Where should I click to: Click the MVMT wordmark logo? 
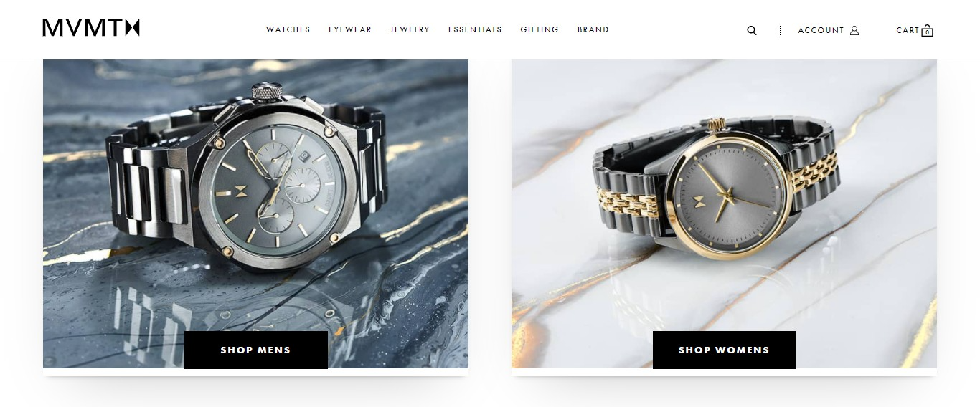[91, 28]
